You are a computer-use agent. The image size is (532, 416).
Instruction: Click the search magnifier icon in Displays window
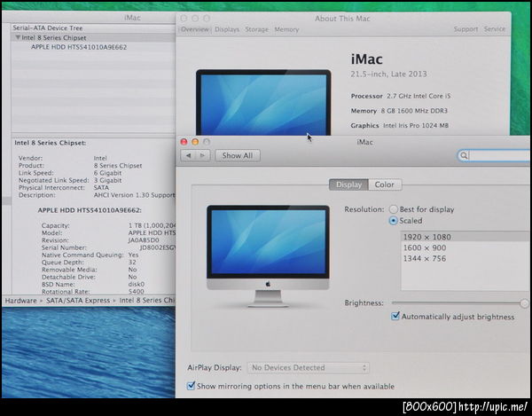(x=464, y=155)
